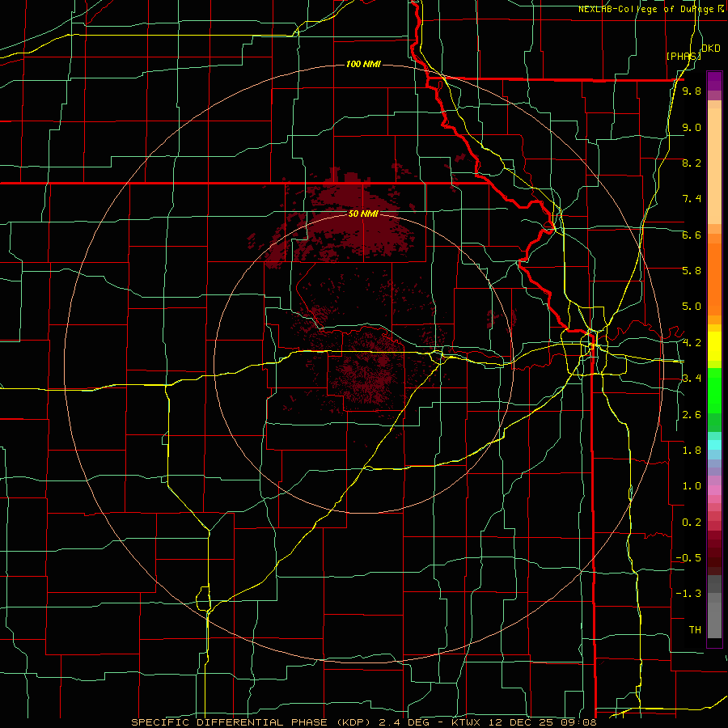
Task: Click the TH legend label
Action: (695, 630)
